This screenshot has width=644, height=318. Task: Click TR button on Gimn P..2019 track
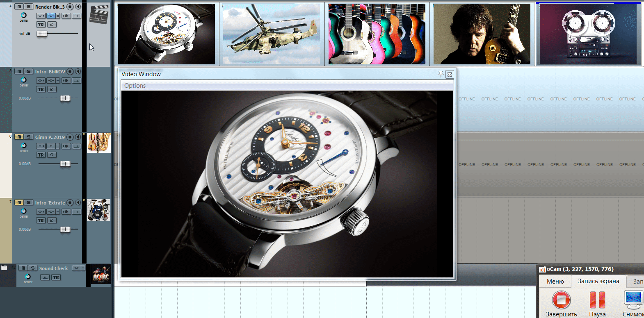[41, 155]
